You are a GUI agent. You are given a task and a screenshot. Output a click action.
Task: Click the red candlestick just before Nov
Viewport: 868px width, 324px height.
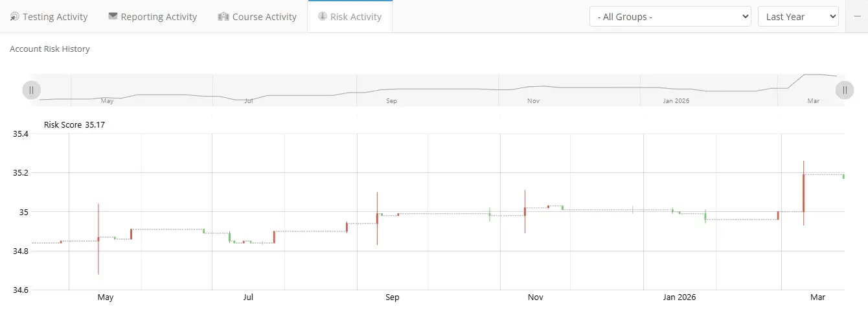click(x=525, y=211)
